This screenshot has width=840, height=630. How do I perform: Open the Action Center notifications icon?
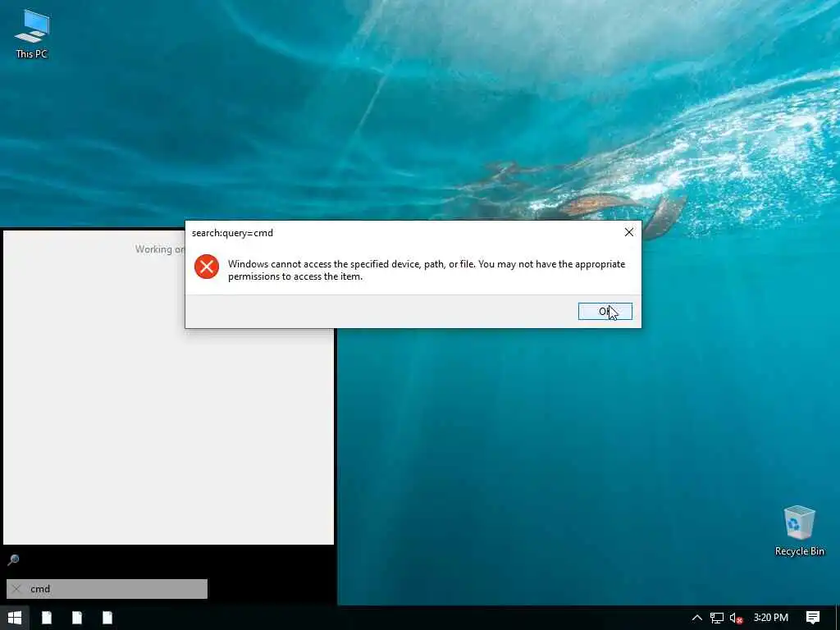coord(813,618)
